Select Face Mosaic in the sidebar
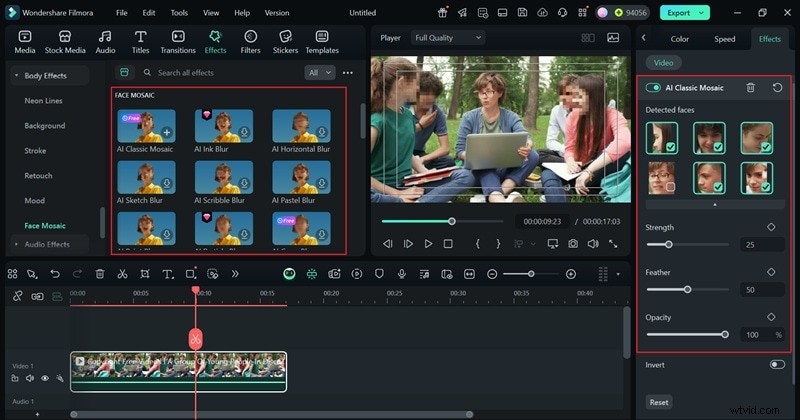800x420 pixels. 45,226
